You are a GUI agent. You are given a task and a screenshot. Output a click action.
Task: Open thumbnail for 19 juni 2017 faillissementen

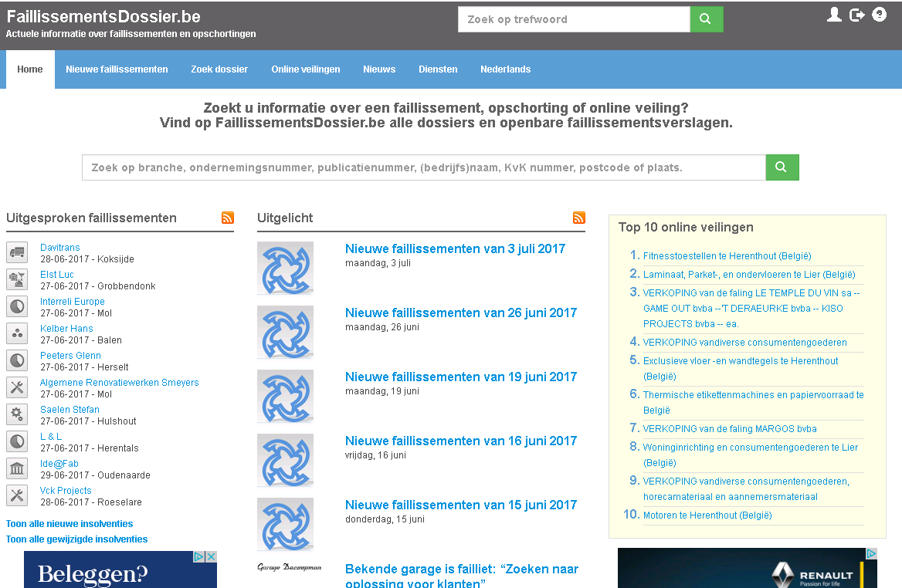[x=285, y=397]
